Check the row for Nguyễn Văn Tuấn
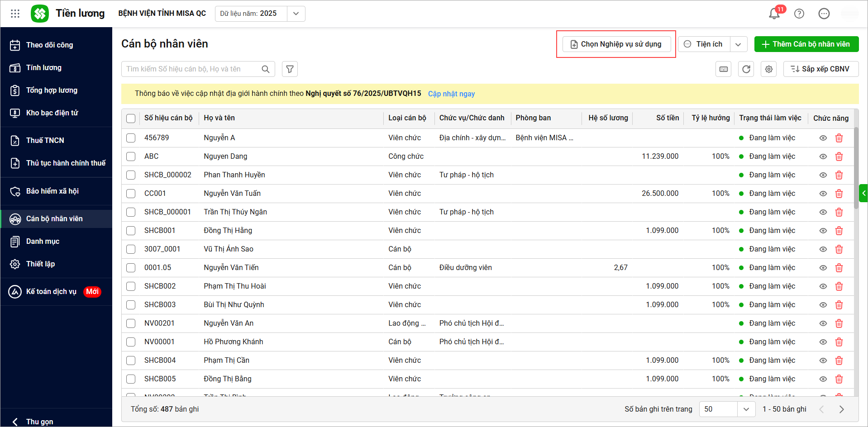The image size is (868, 427). pyautogui.click(x=131, y=194)
